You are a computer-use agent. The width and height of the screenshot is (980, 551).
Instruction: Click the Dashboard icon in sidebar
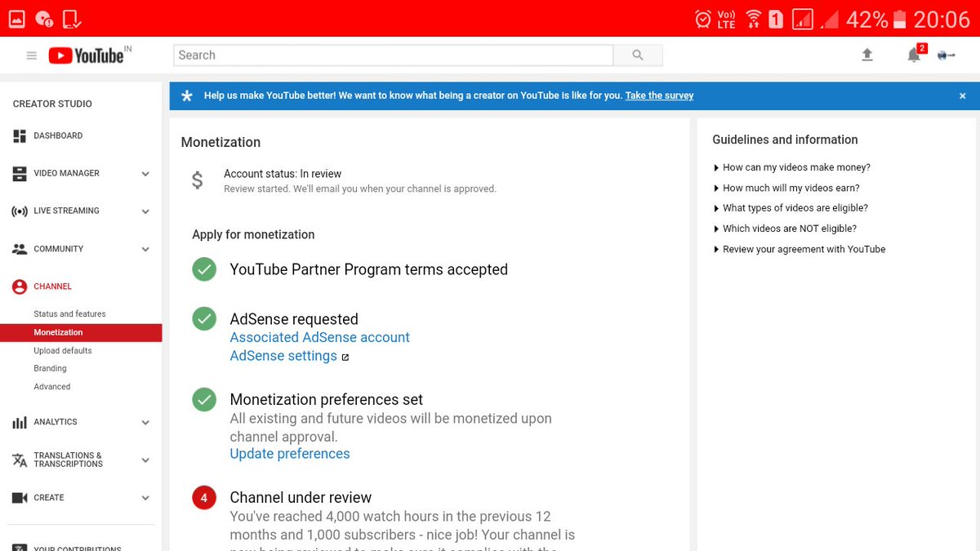point(20,136)
